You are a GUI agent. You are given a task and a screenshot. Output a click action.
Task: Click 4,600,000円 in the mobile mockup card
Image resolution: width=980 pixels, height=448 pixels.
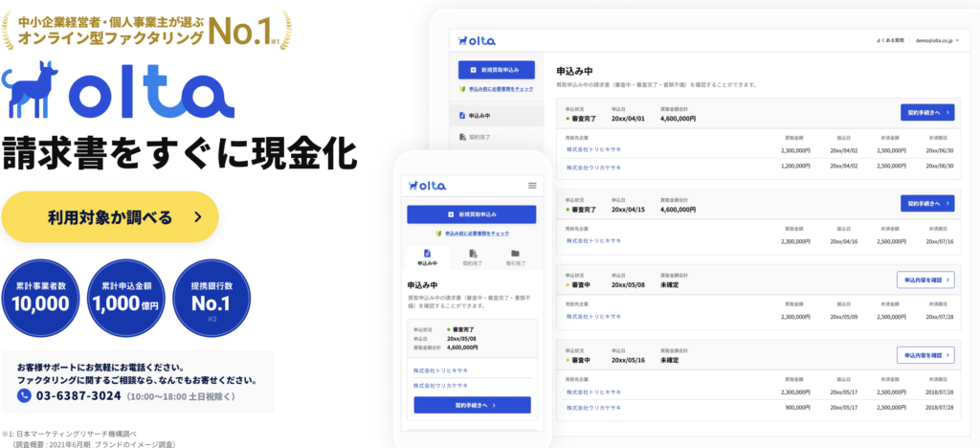[x=462, y=347]
